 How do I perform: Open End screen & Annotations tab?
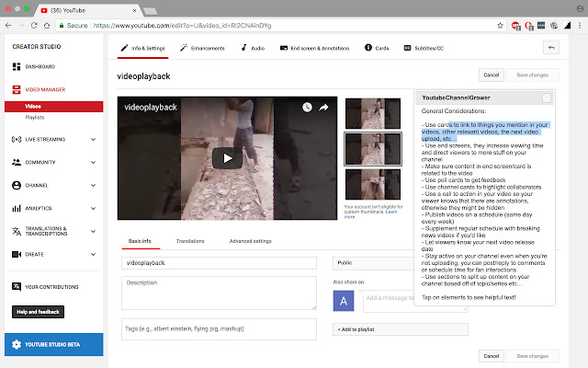(314, 48)
